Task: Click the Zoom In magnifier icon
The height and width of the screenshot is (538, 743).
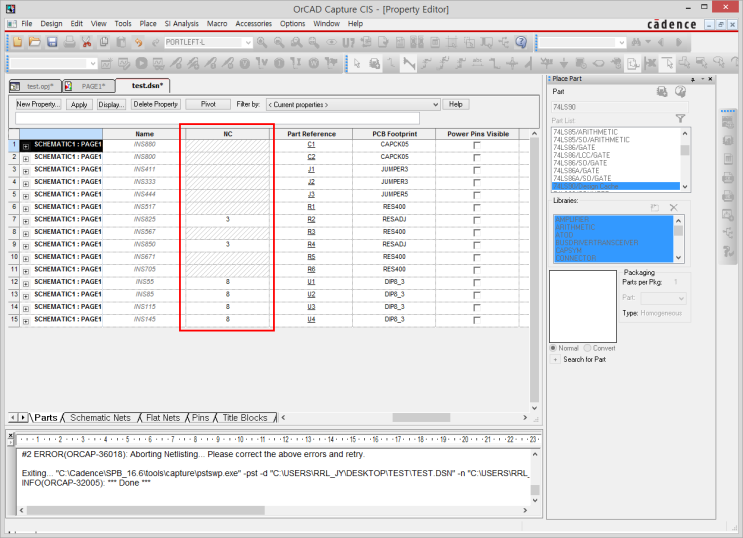Action: click(x=262, y=42)
